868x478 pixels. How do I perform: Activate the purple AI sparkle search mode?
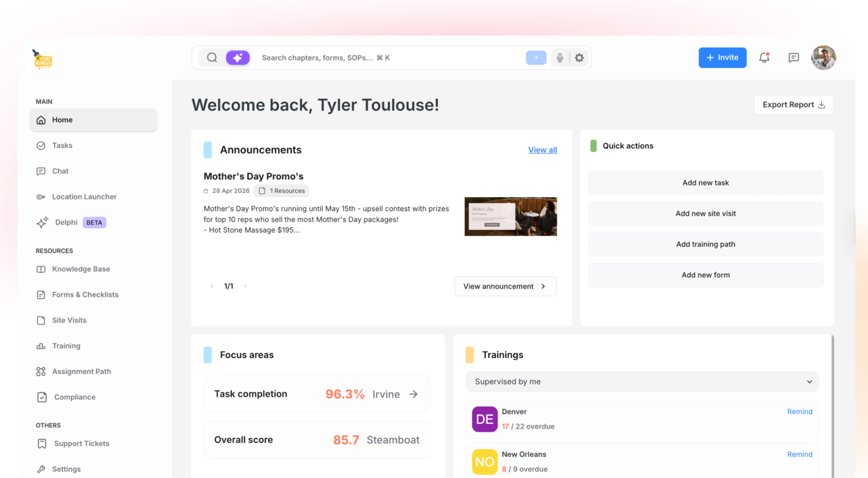(x=238, y=58)
